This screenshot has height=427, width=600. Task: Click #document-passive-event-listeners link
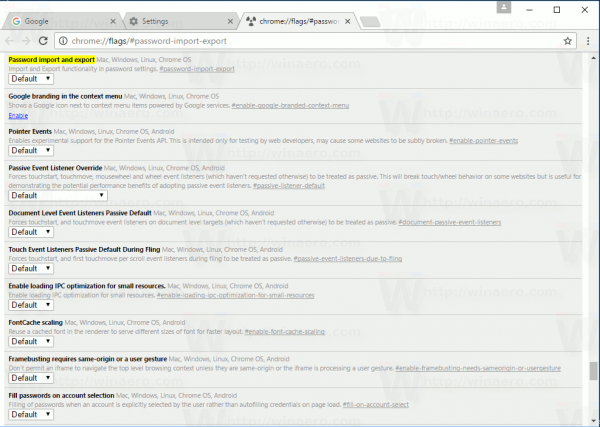[450, 222]
